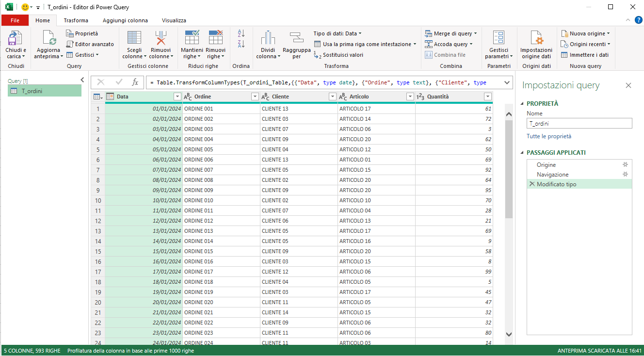Click the ribbon help question mark icon

[639, 20]
